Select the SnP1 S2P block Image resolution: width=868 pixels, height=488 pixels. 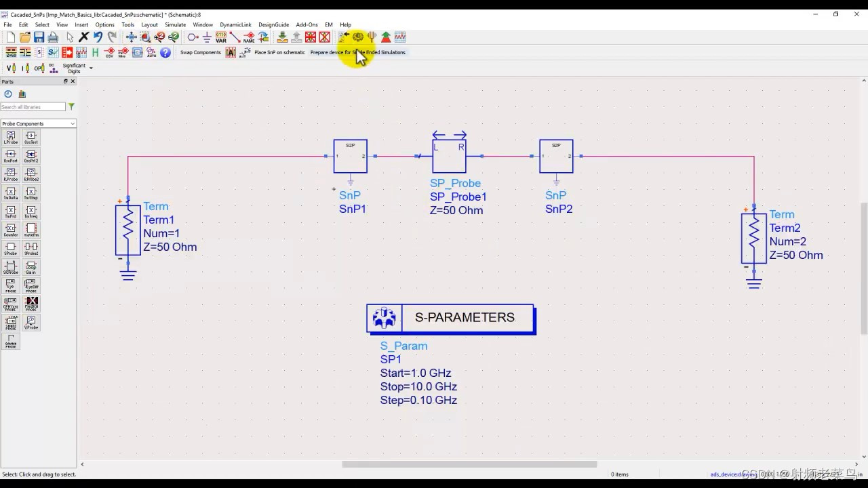[x=351, y=157]
